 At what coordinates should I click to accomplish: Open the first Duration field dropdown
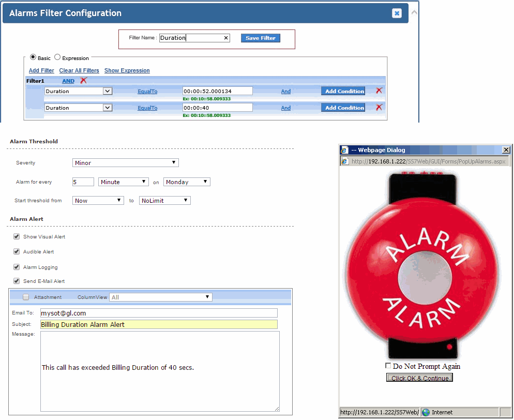[x=79, y=91]
